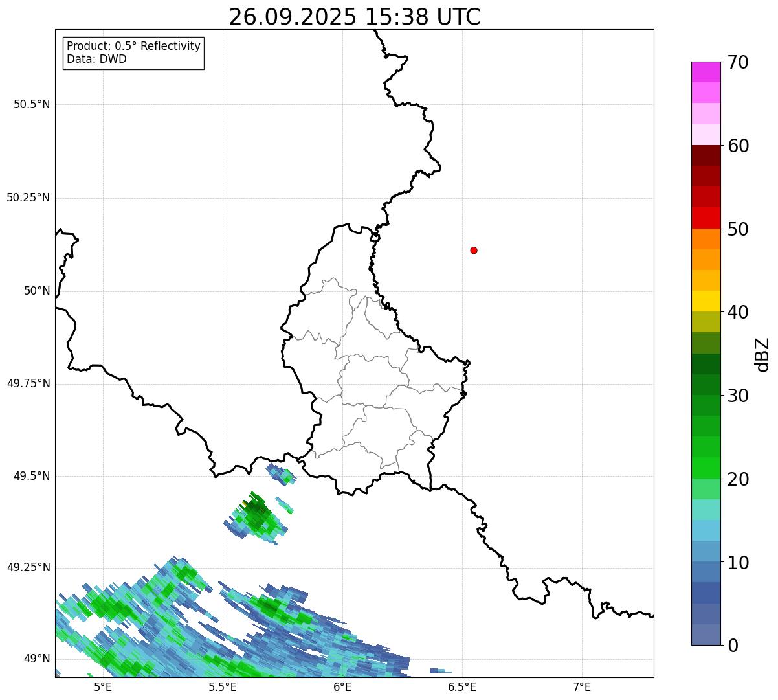Click the "Product: 0.5° Reflectivity" label
Screen dimensions: 778x700
pyautogui.click(x=133, y=47)
